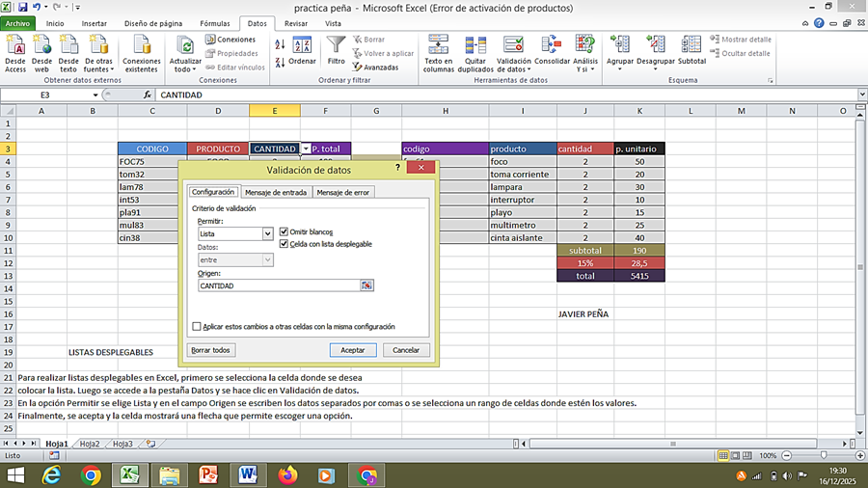Viewport: 868px width, 488px height.
Task: Click the Filtro funnel icon
Action: (336, 46)
